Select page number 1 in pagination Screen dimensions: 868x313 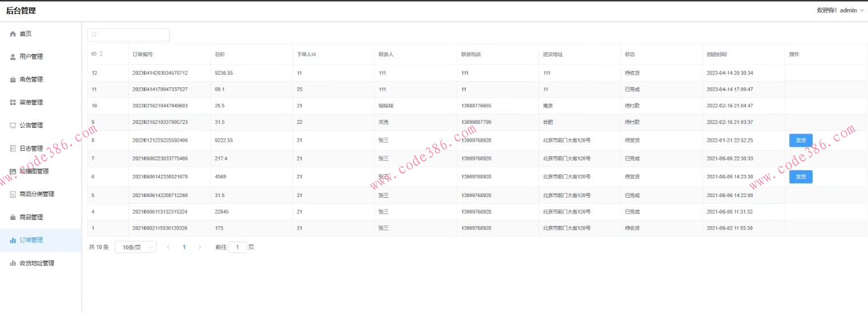coord(184,247)
